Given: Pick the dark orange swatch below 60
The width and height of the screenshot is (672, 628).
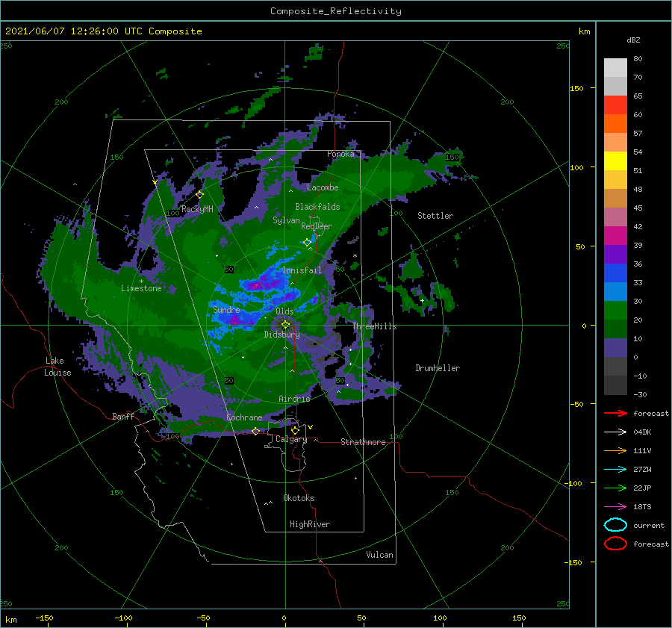Looking at the screenshot, I should point(615,124).
